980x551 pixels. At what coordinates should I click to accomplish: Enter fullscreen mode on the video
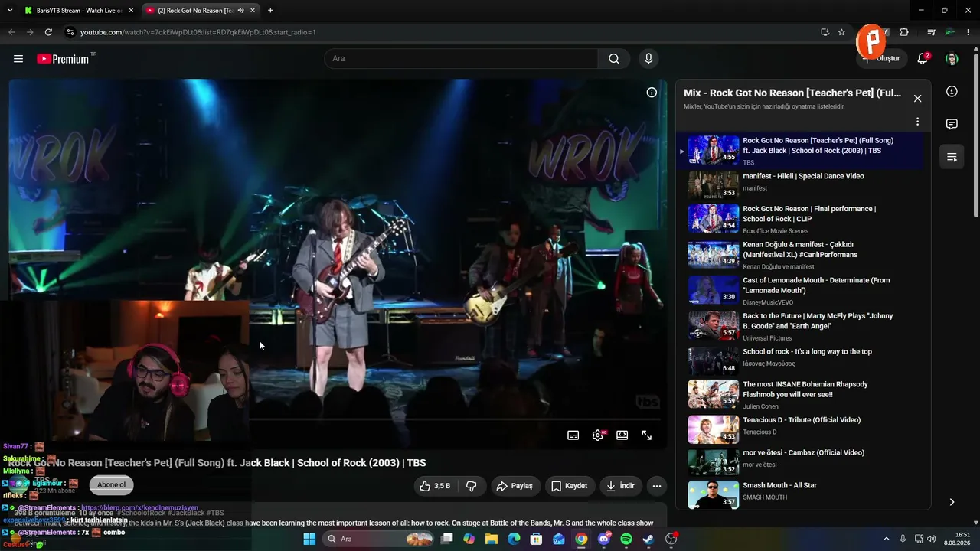(x=647, y=435)
